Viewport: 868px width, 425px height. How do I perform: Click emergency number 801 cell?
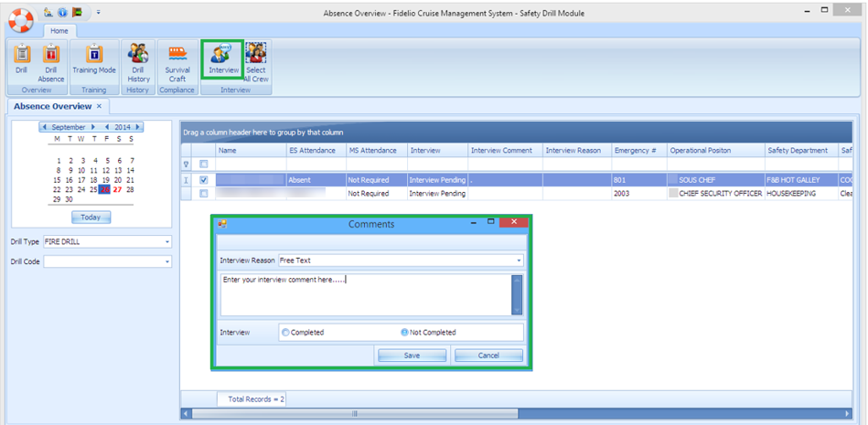click(639, 180)
